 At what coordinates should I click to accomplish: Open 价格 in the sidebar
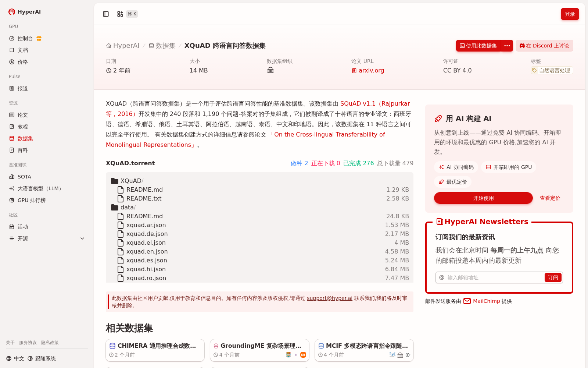pyautogui.click(x=23, y=62)
